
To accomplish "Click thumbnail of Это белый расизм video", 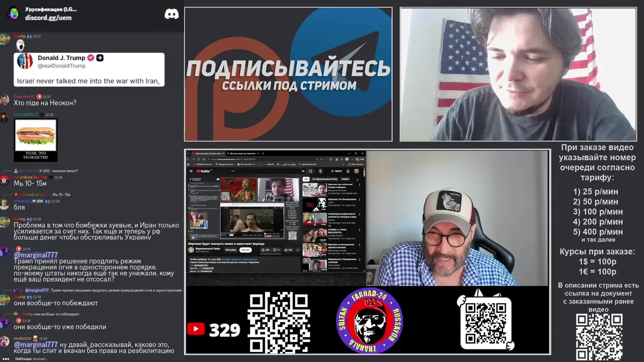I will [x=314, y=204].
